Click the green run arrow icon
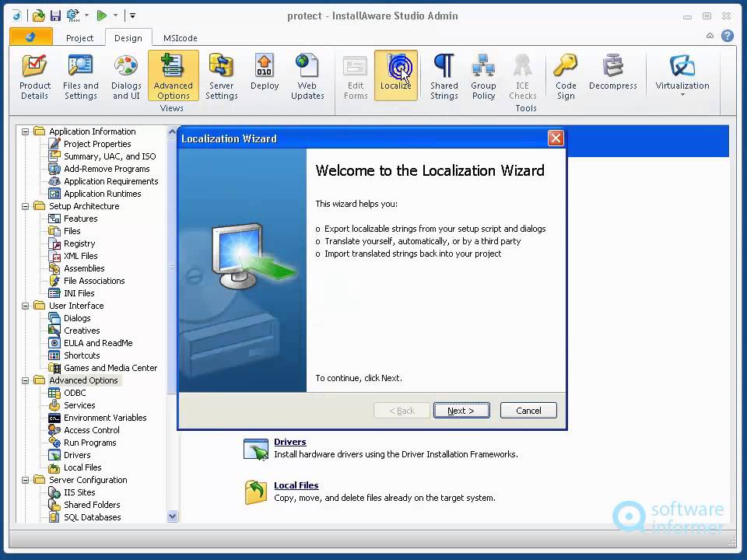The height and width of the screenshot is (560, 747). point(101,16)
